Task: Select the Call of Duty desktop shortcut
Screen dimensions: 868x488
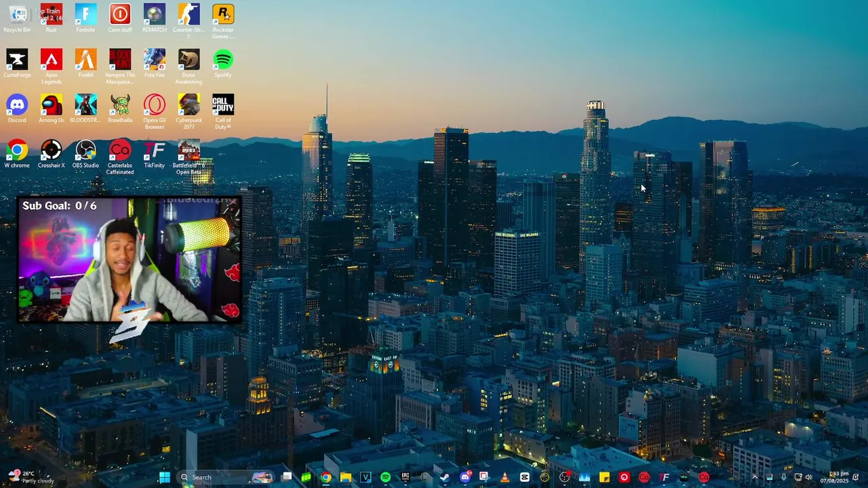Action: click(x=223, y=112)
